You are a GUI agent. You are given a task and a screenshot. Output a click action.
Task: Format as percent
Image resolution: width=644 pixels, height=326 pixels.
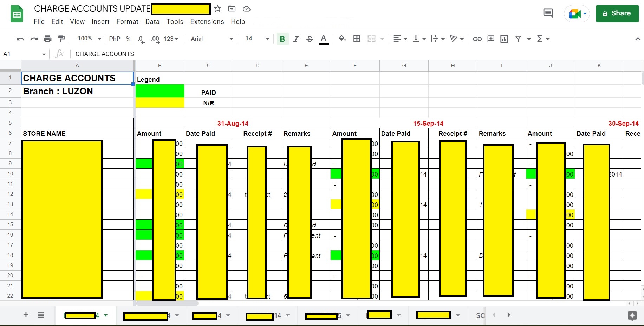click(128, 39)
